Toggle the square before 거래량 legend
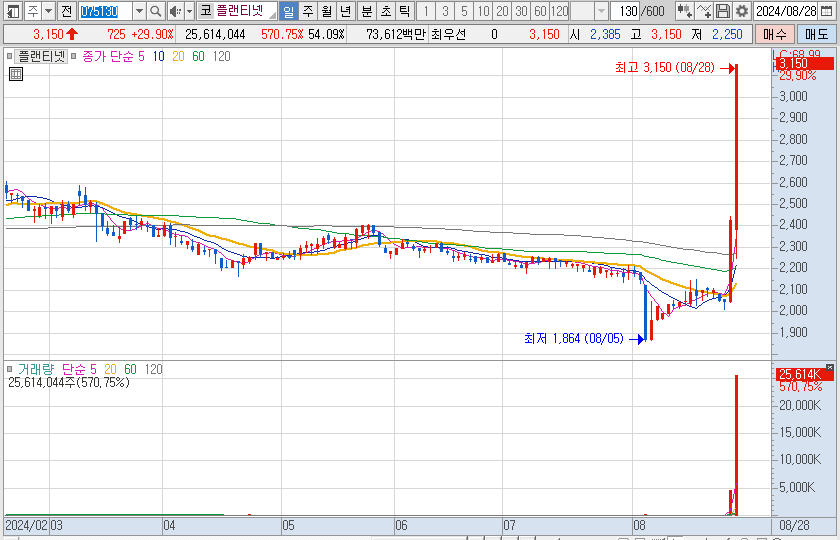Image resolution: width=840 pixels, height=540 pixels. coord(10,369)
